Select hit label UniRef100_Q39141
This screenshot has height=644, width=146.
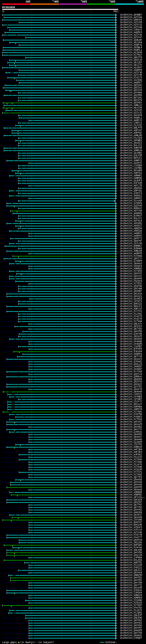(131, 590)
